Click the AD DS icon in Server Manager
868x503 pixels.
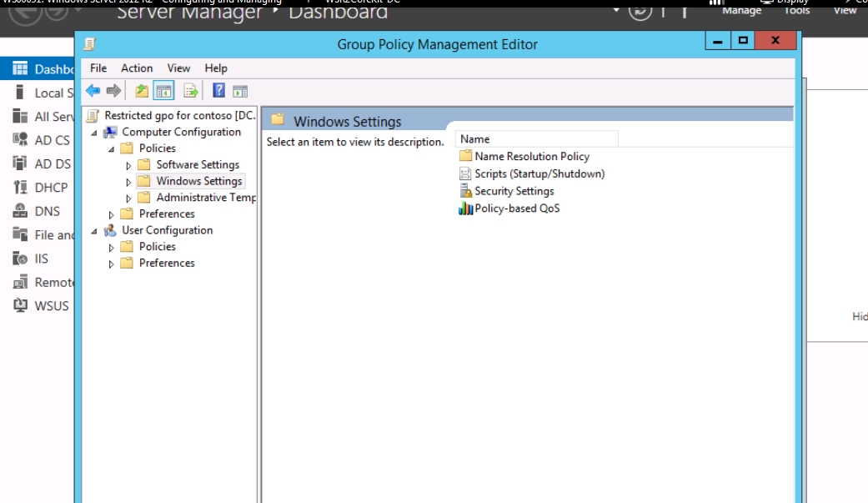(x=20, y=163)
